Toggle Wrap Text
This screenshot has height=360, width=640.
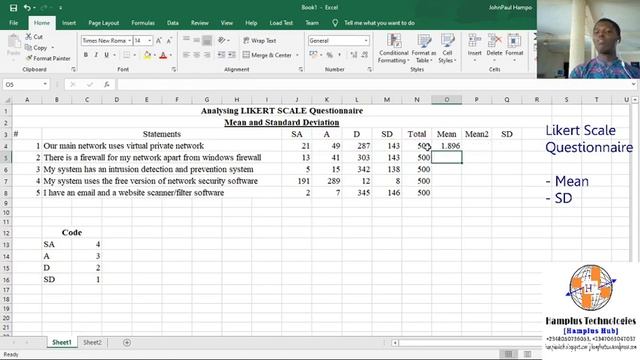click(x=260, y=40)
